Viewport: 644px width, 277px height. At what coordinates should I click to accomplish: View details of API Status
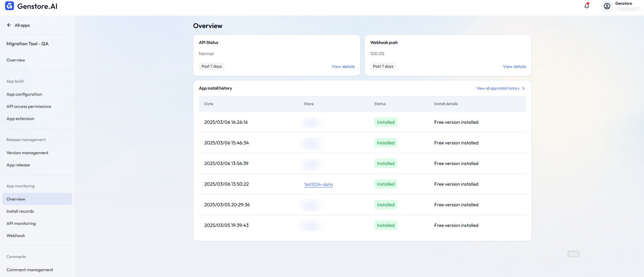pyautogui.click(x=343, y=67)
